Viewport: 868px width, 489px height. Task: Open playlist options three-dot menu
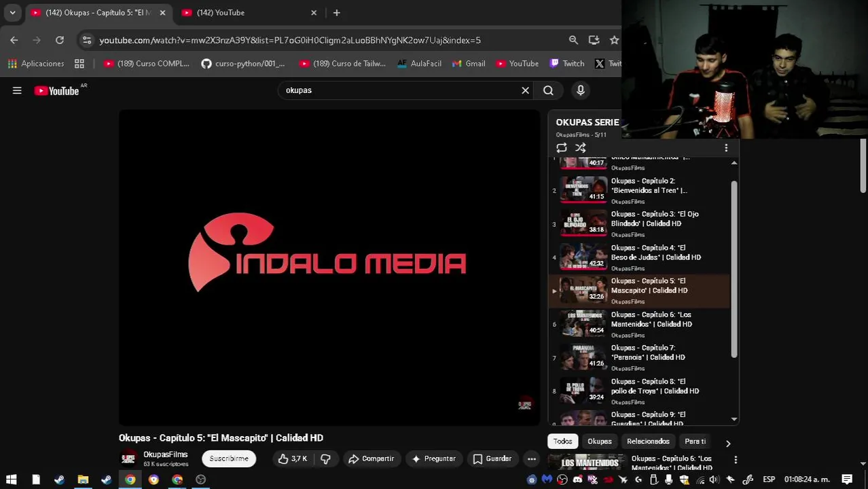coord(726,147)
